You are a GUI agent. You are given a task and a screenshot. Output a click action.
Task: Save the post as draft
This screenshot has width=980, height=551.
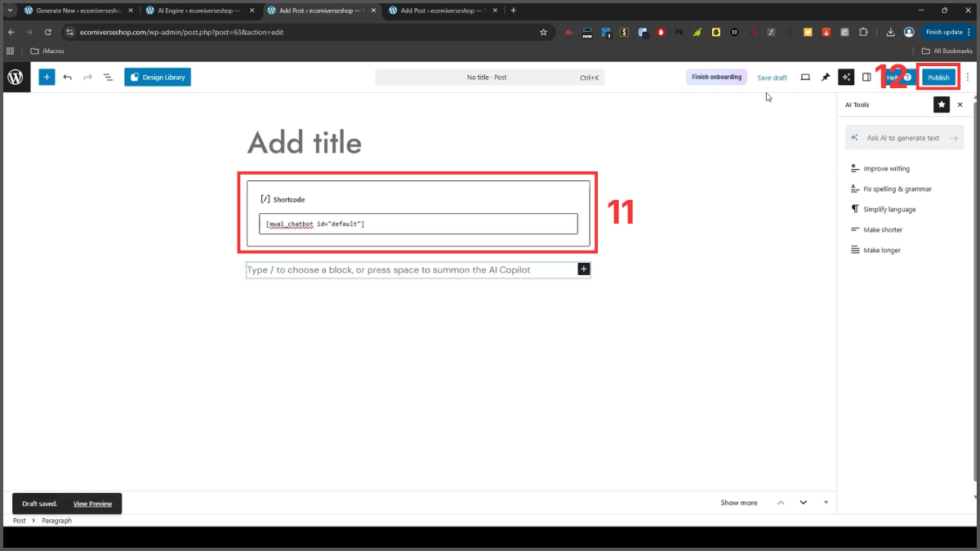pyautogui.click(x=772, y=78)
